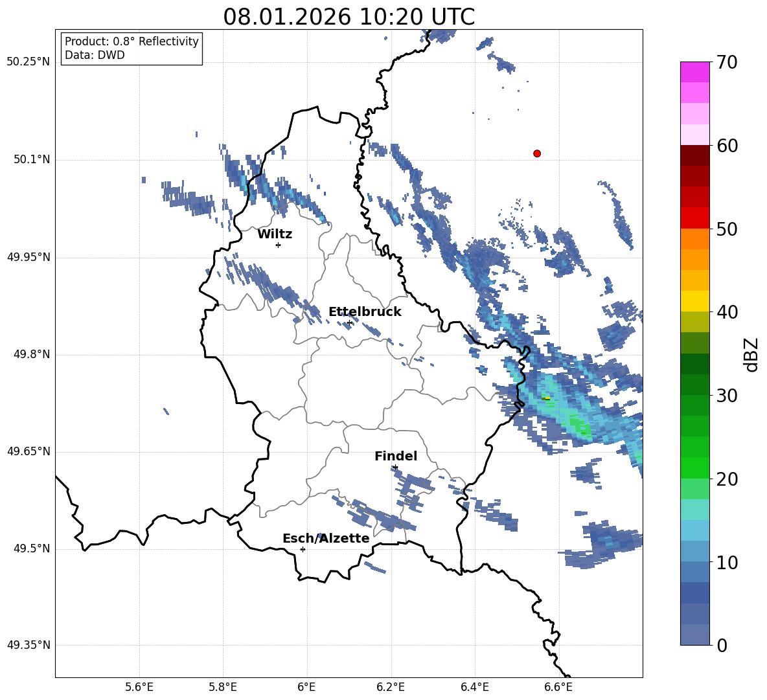
Task: Click the 49.95°N latitude label
Action: [29, 257]
